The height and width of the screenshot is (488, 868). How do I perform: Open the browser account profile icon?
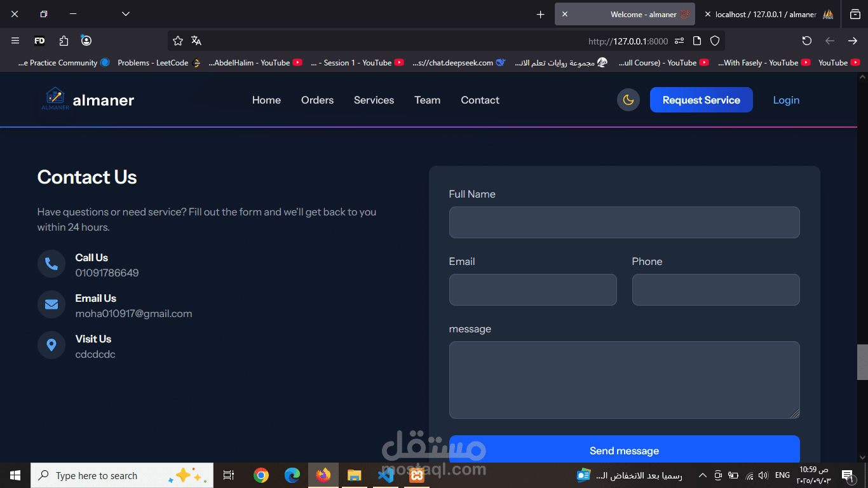(86, 41)
